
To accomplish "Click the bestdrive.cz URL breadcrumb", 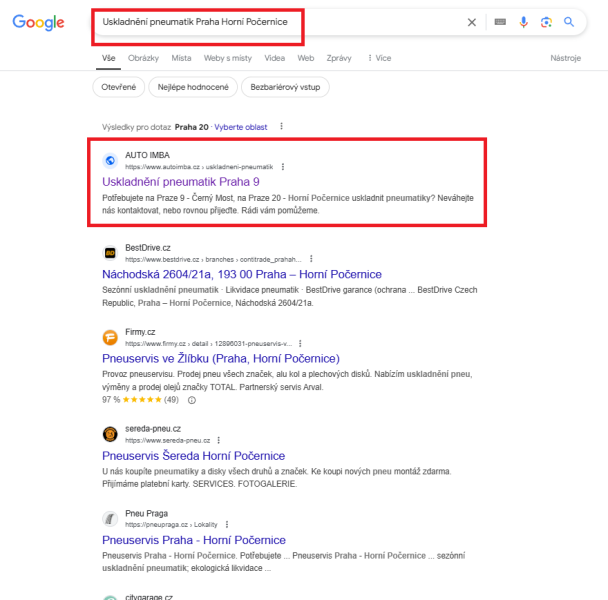I will [x=213, y=259].
